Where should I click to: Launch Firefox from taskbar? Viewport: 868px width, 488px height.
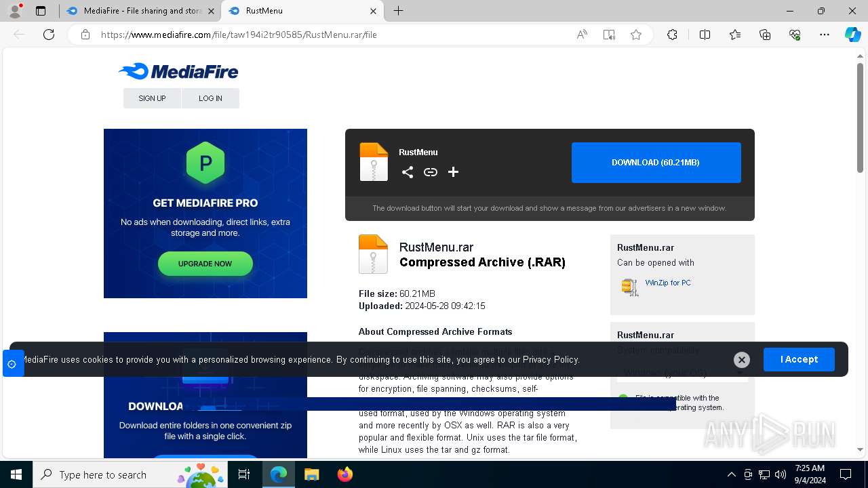tap(345, 474)
